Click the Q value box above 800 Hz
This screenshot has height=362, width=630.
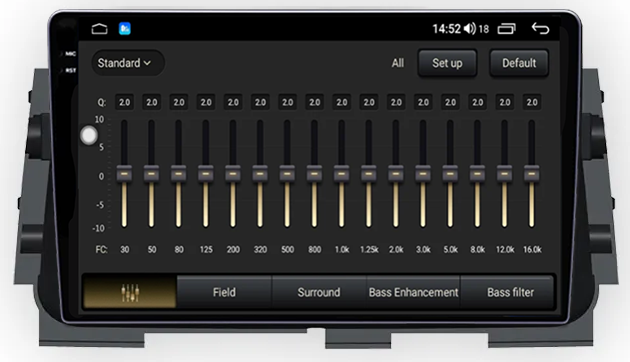315,102
